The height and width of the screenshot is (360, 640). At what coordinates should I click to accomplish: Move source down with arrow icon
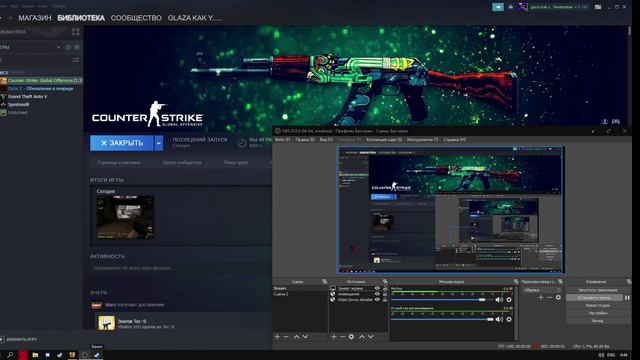[x=370, y=337]
